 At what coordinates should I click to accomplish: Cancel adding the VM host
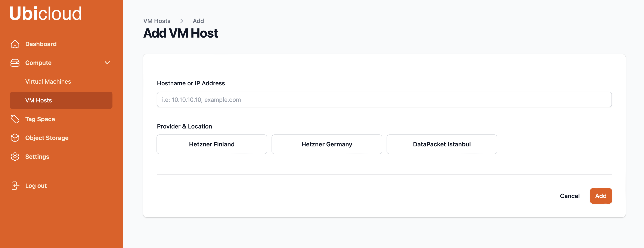coord(570,196)
